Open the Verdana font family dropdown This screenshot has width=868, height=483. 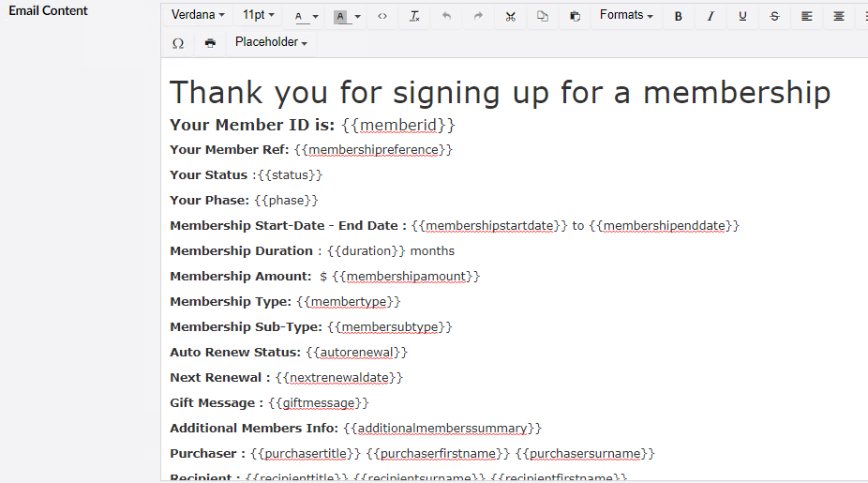click(x=198, y=16)
